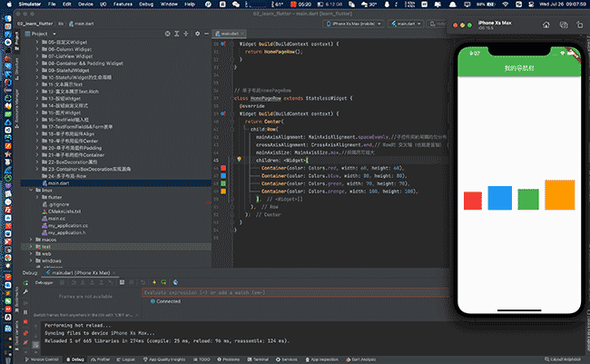
Task: Click the Select Opened File target icon
Action: click(x=167, y=34)
